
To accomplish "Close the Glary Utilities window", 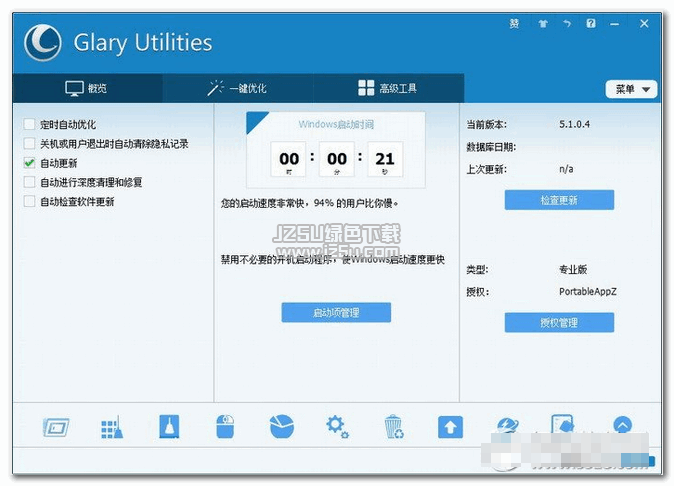I will [x=644, y=24].
